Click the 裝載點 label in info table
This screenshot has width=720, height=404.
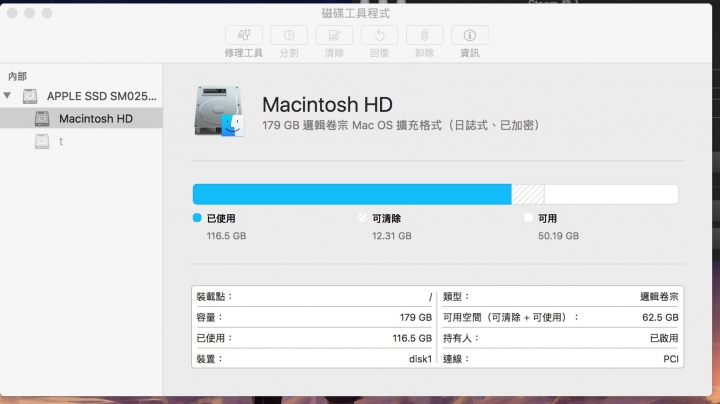[x=214, y=297]
